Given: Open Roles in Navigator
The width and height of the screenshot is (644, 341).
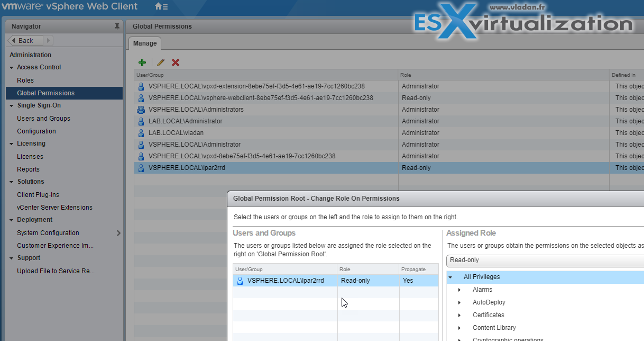Looking at the screenshot, I should [x=25, y=80].
